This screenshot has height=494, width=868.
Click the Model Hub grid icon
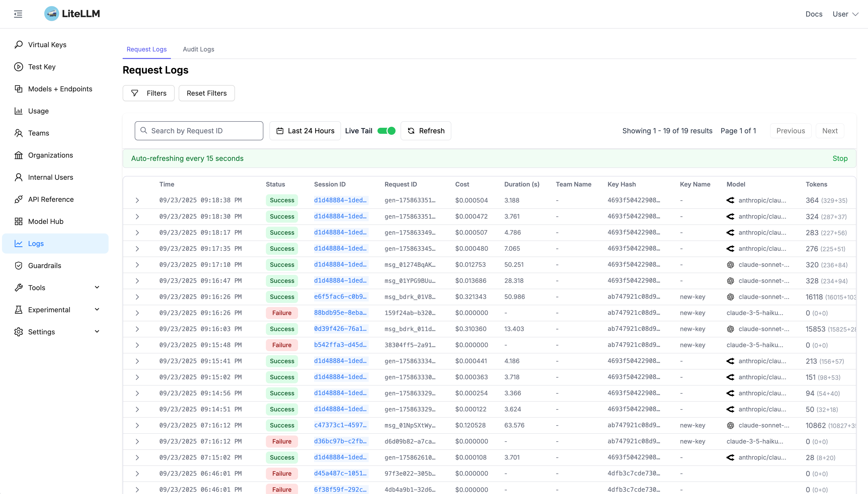coord(19,221)
